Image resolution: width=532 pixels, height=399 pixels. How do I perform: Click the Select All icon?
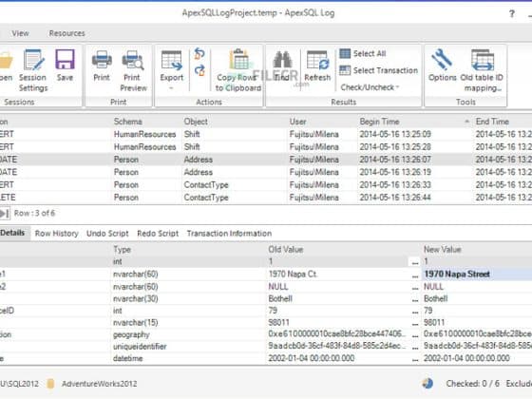click(345, 53)
